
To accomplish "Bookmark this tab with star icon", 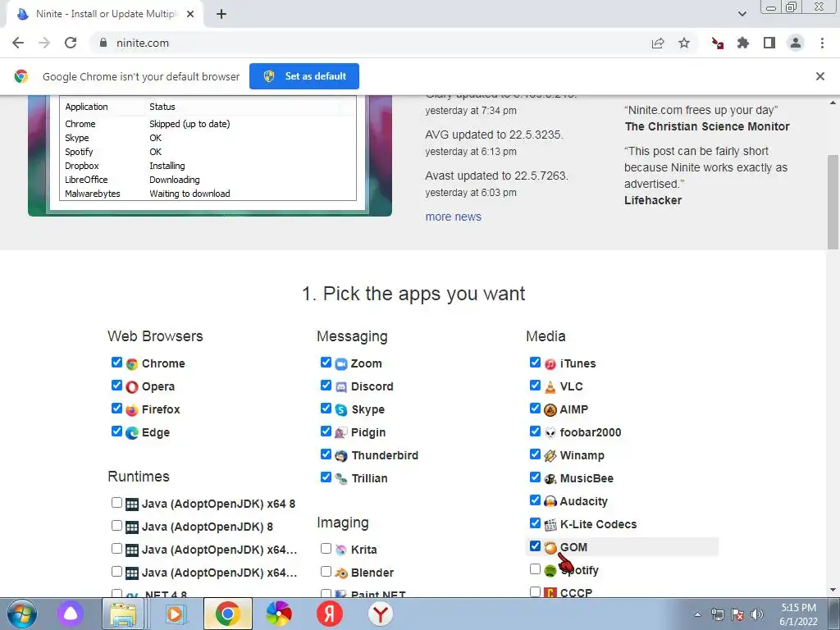I will (684, 43).
